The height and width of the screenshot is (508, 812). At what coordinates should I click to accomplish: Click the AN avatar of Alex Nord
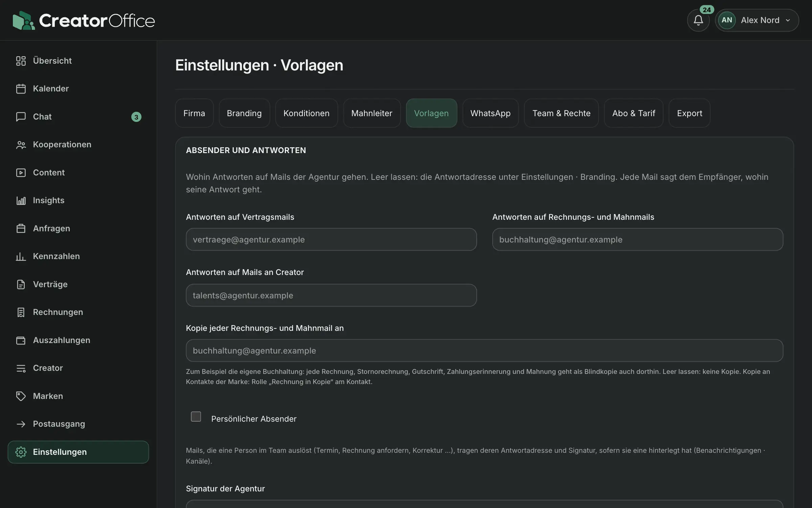[727, 20]
